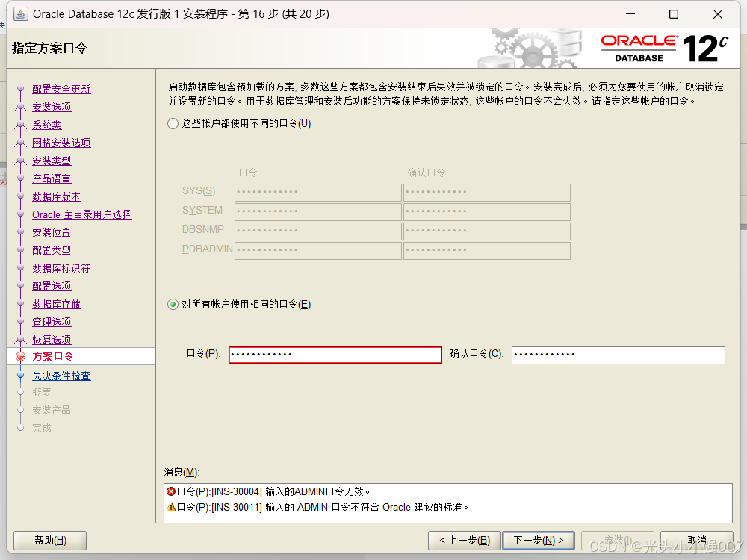Go to Oracle 主目录用户选择 step
This screenshot has width=747, height=560.
[x=81, y=215]
